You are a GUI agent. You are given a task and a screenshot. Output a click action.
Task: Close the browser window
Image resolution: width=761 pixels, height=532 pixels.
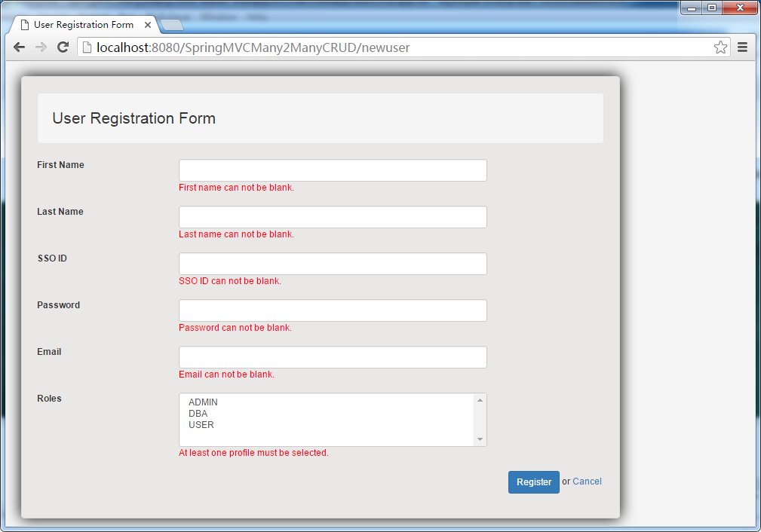tap(740, 8)
